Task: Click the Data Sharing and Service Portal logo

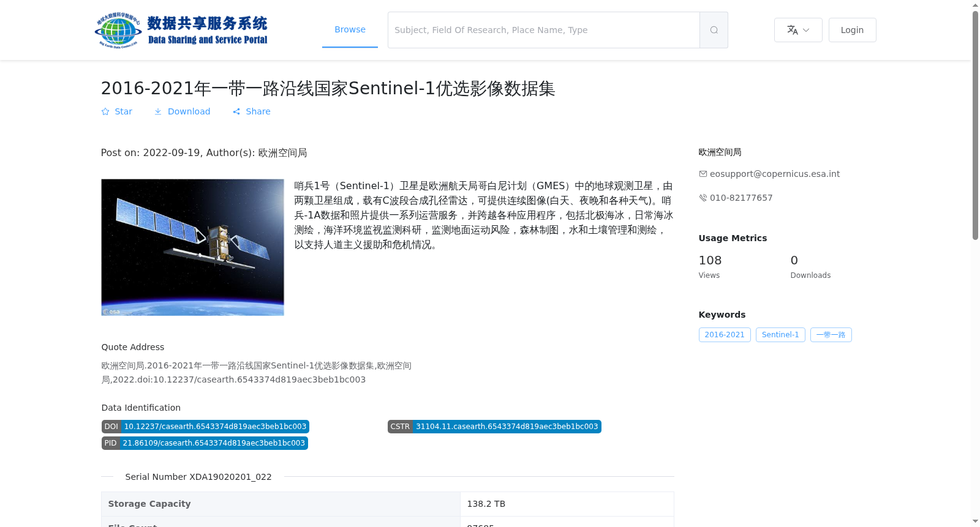Action: (181, 30)
